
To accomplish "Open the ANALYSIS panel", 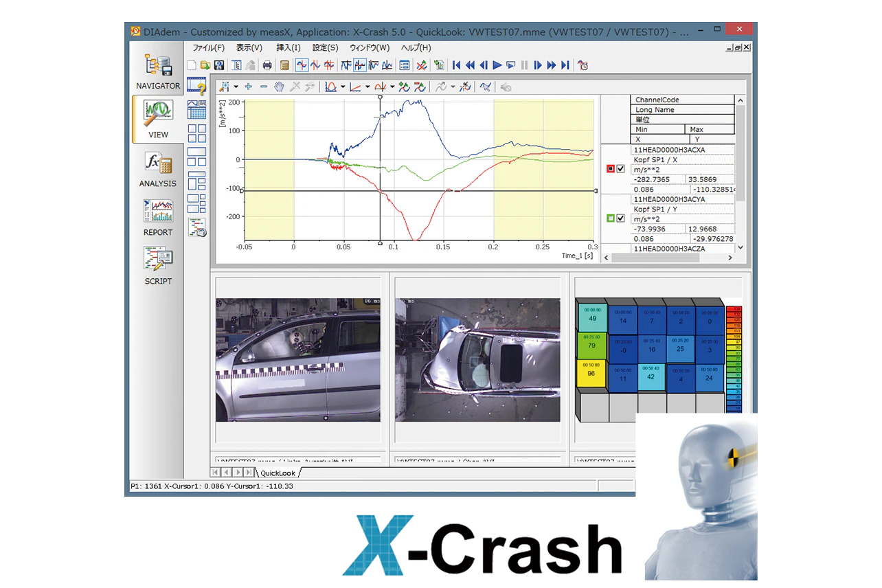I will [x=158, y=168].
